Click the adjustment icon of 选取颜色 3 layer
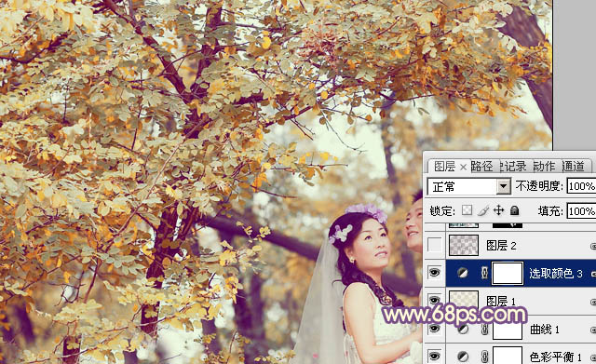596x364 pixels. (462, 273)
